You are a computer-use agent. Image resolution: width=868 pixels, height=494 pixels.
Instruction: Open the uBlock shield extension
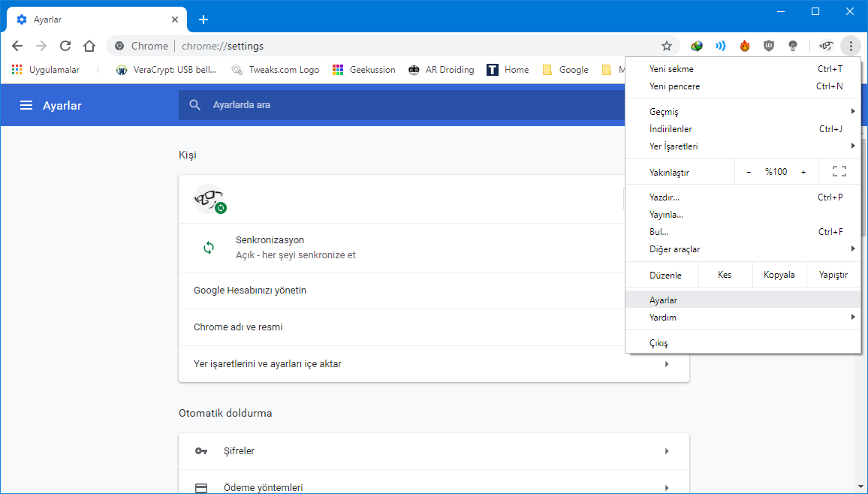point(768,46)
